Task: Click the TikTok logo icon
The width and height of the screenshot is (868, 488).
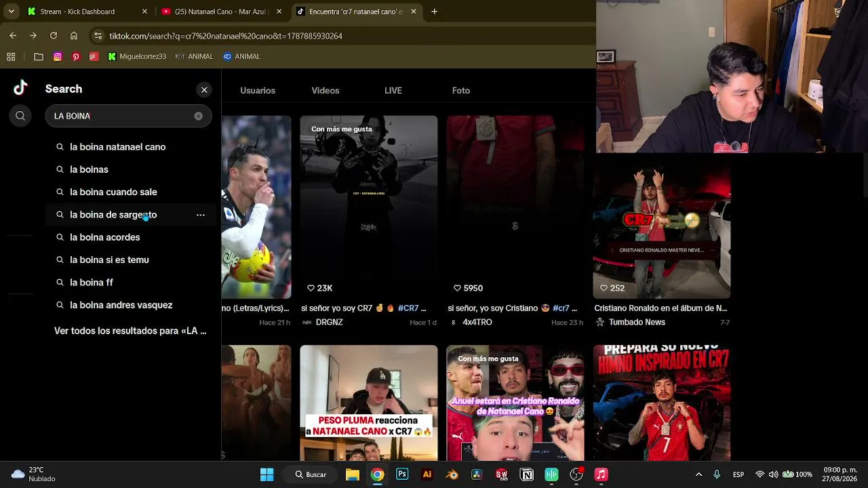Action: click(20, 87)
